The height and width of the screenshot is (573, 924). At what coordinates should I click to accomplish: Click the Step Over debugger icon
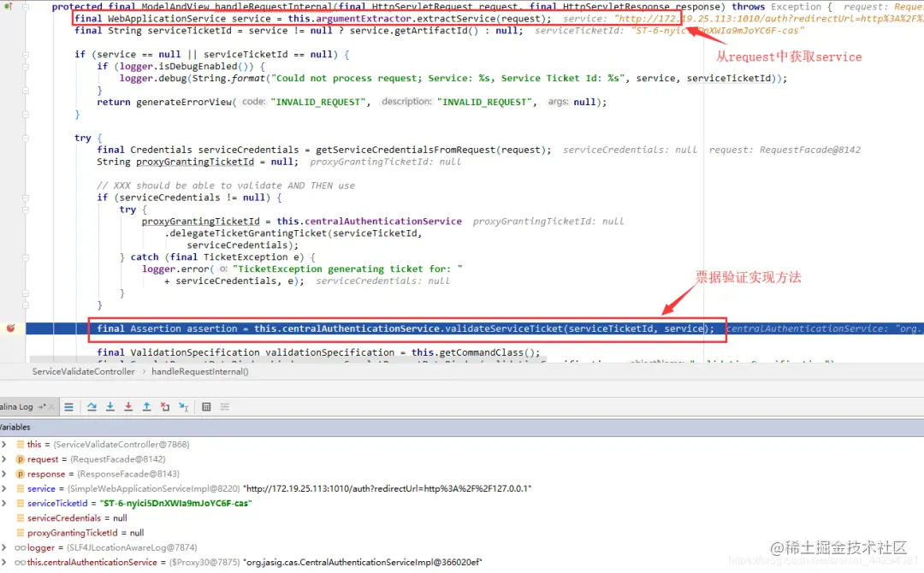tap(92, 407)
